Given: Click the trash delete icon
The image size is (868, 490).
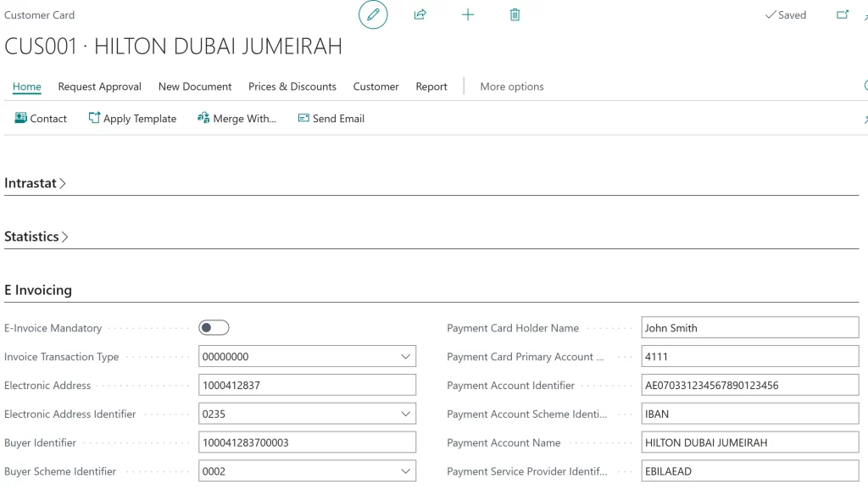Looking at the screenshot, I should [515, 15].
